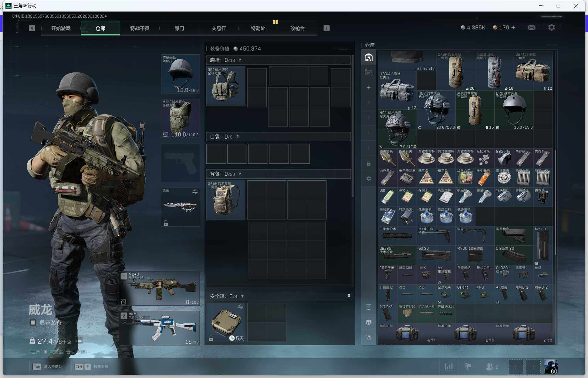The width and height of the screenshot is (588, 378).
Task: Go to the 交易行 tab
Action: coord(219,28)
